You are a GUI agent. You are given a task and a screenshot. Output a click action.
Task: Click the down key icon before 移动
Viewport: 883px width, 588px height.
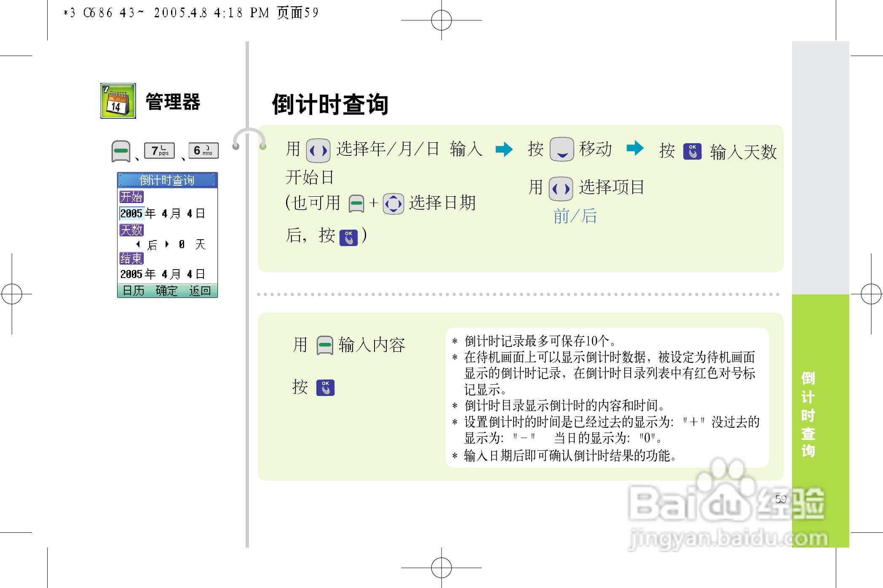(x=562, y=149)
